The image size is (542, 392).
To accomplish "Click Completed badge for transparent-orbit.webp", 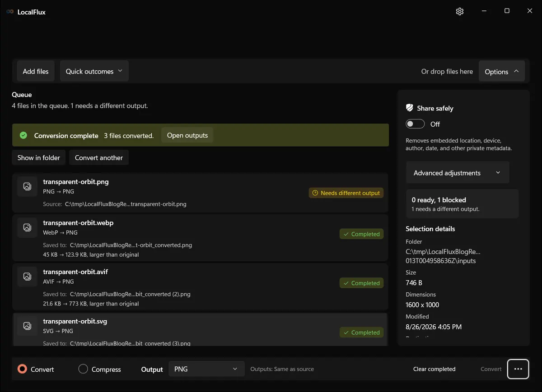I will coord(361,234).
